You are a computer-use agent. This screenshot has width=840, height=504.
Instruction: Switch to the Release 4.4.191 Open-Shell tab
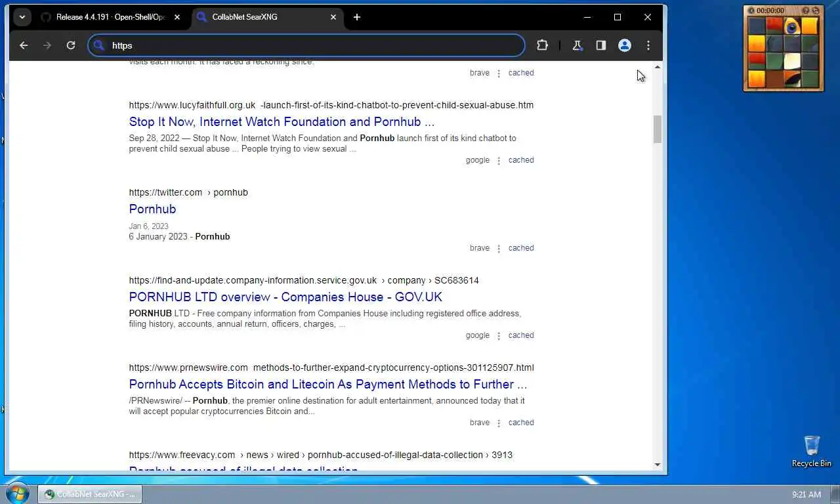click(110, 17)
